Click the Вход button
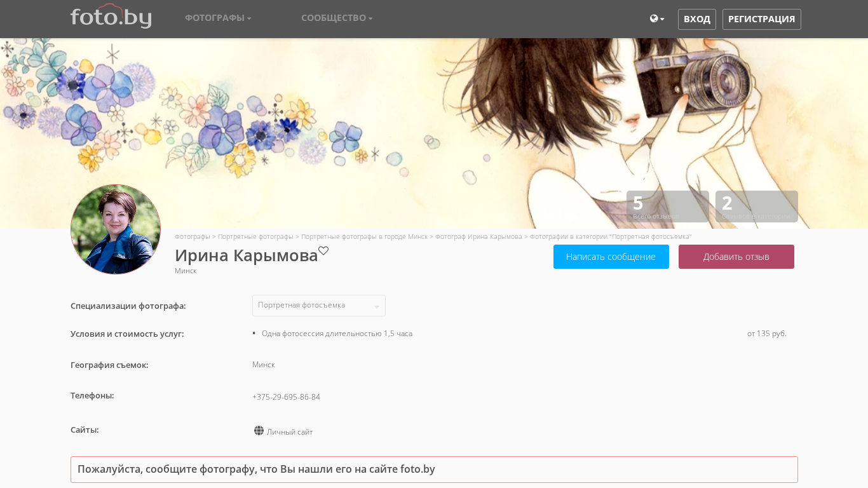 697,19
